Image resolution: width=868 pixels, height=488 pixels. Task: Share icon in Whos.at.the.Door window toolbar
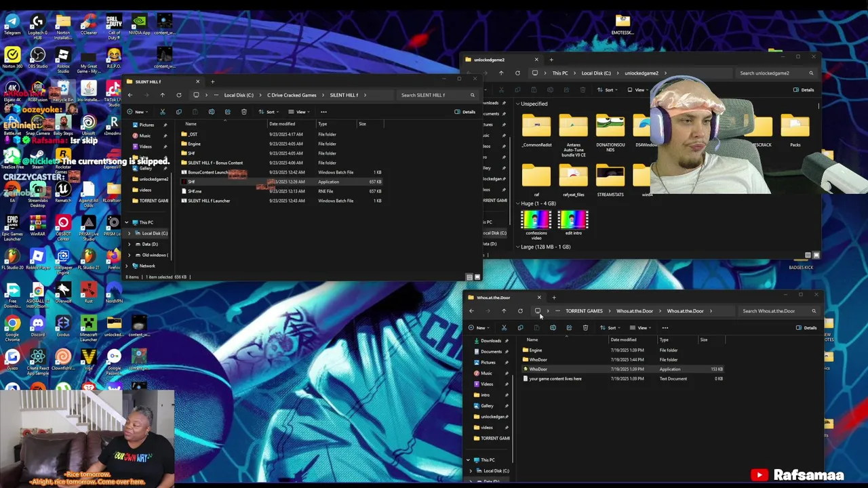(569, 328)
